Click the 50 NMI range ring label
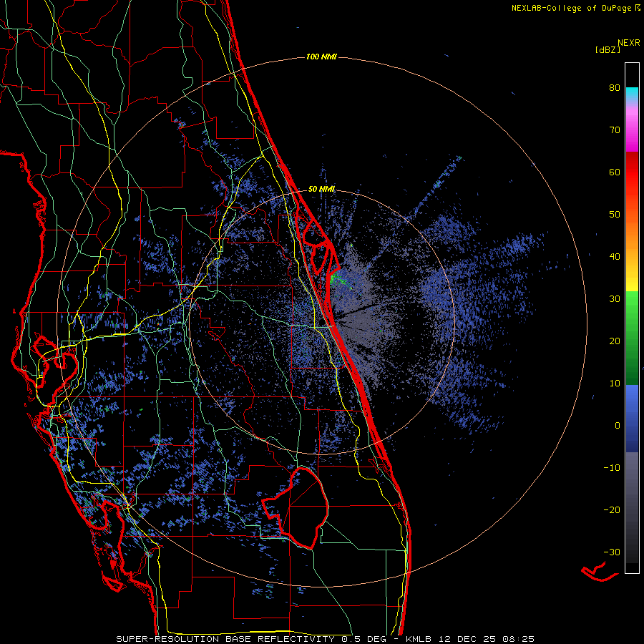Image resolution: width=644 pixels, height=644 pixels. [x=321, y=190]
